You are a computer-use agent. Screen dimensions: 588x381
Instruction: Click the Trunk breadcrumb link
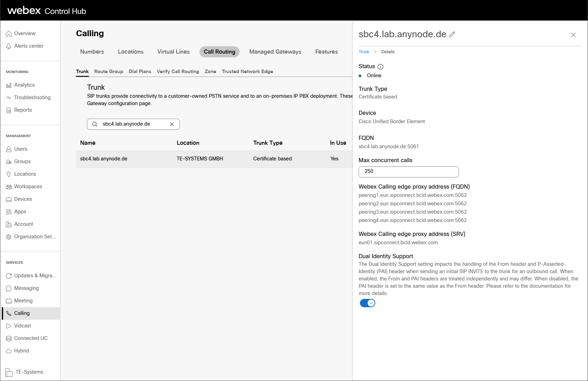(x=364, y=52)
